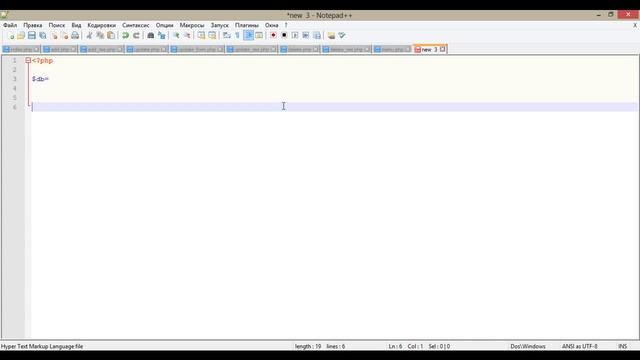Undo with the green arrow icon
This screenshot has height=360, width=640.
tap(125, 36)
